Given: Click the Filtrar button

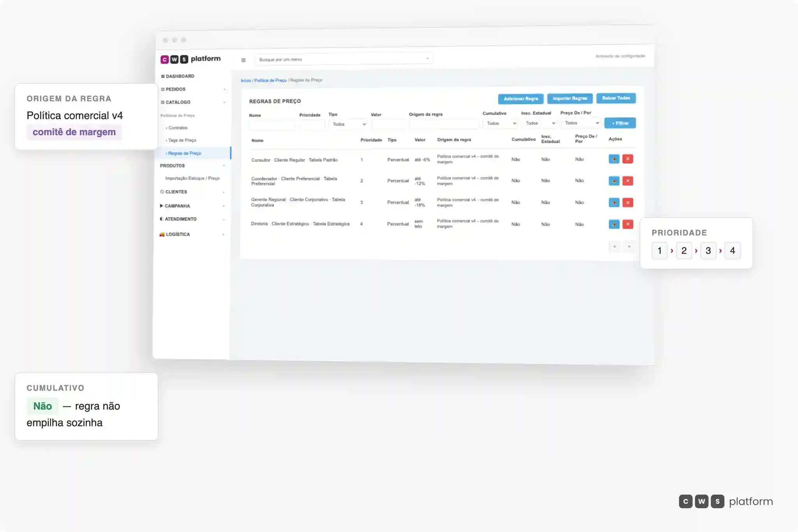Looking at the screenshot, I should (x=620, y=123).
